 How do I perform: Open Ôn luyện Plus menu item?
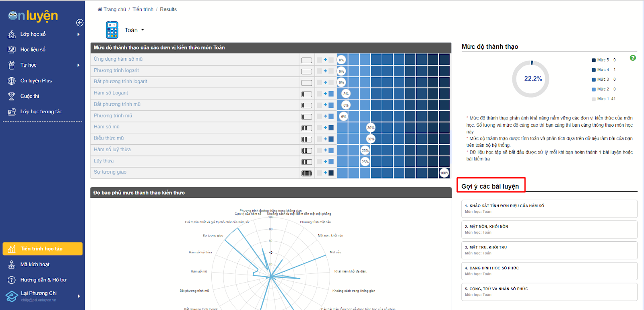[x=42, y=81]
